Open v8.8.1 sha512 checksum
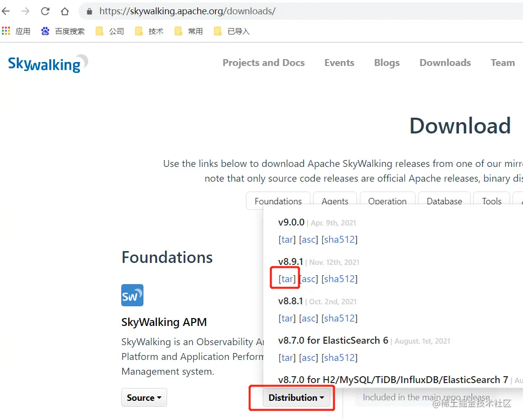This screenshot has width=523, height=420. (x=339, y=318)
